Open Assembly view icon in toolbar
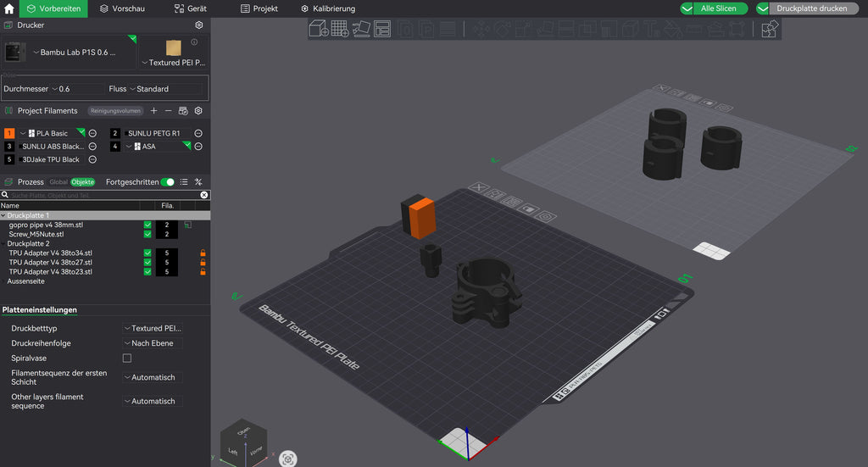 coord(770,29)
